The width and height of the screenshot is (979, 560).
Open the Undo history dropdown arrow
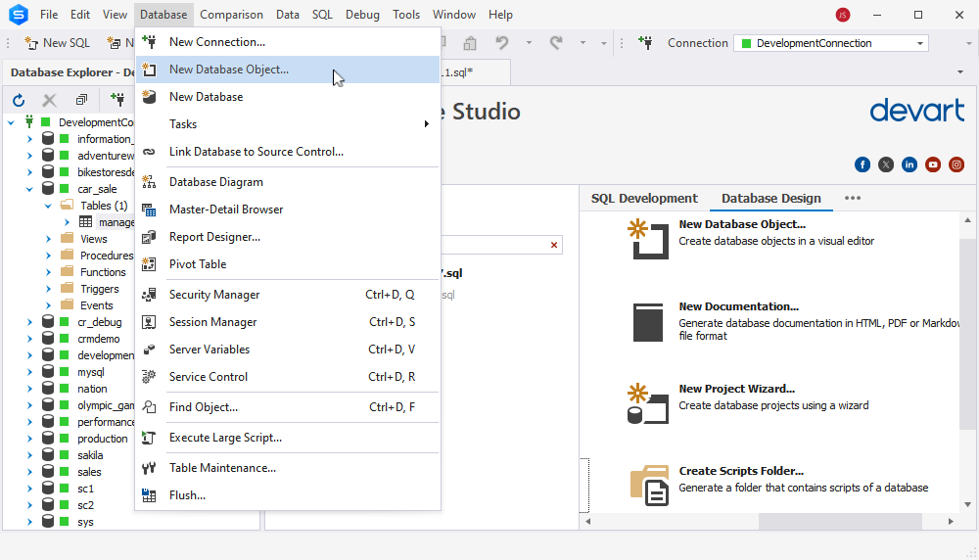click(x=529, y=42)
